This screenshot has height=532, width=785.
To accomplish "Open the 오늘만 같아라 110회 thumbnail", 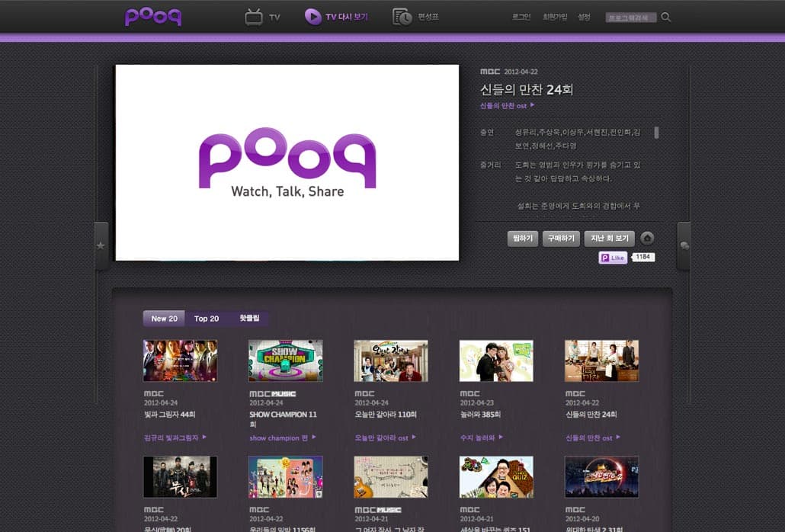I will pyautogui.click(x=391, y=361).
